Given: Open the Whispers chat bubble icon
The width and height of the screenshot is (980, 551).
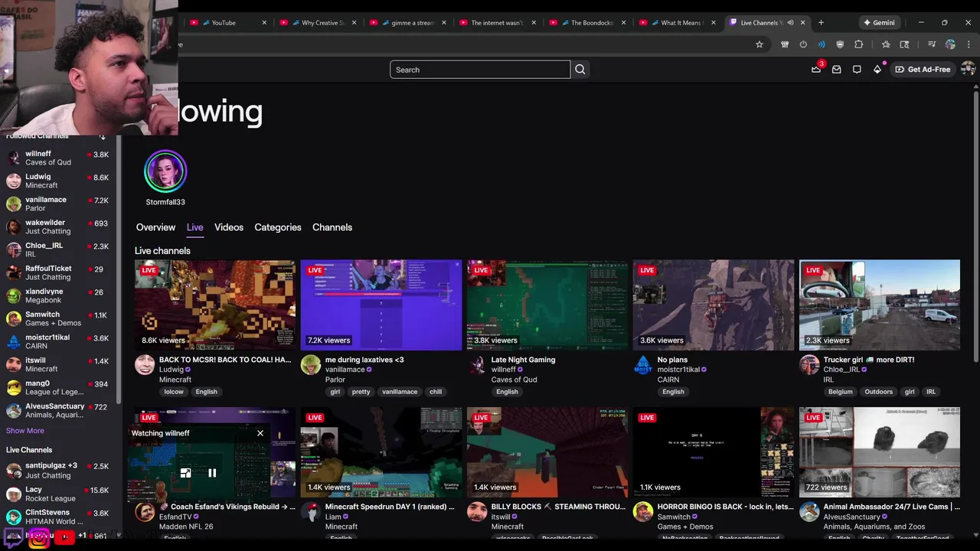Looking at the screenshot, I should 857,70.
